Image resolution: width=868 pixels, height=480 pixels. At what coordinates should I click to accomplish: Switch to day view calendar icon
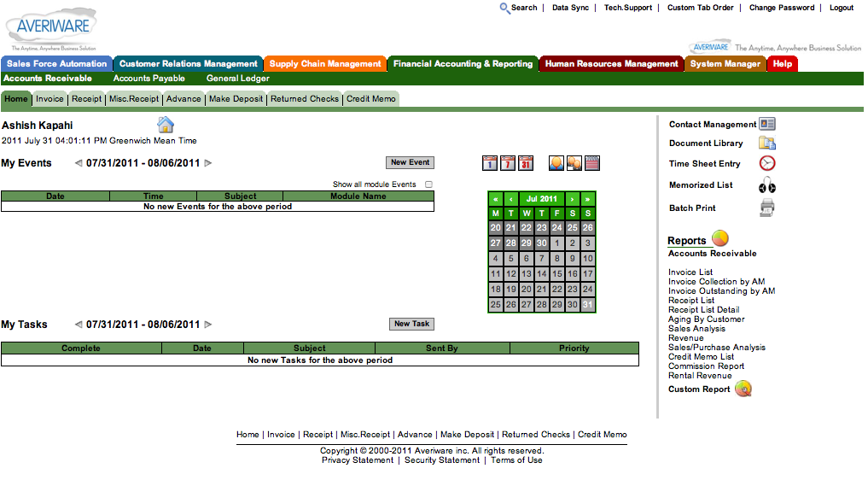point(490,163)
